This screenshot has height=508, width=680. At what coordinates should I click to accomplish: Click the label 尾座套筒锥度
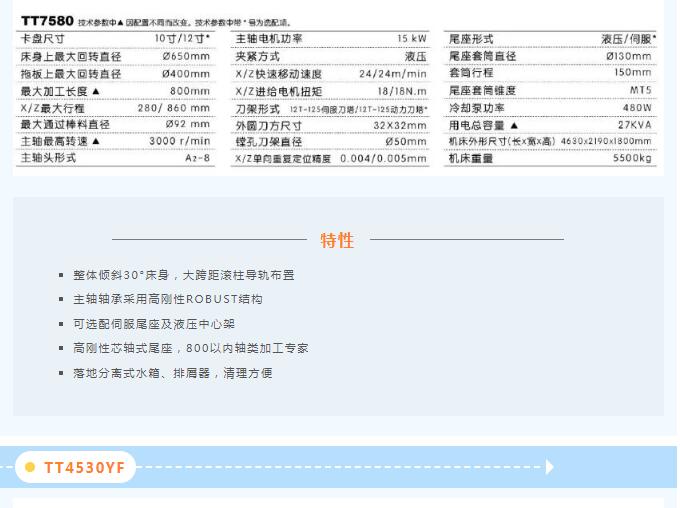pos(482,90)
